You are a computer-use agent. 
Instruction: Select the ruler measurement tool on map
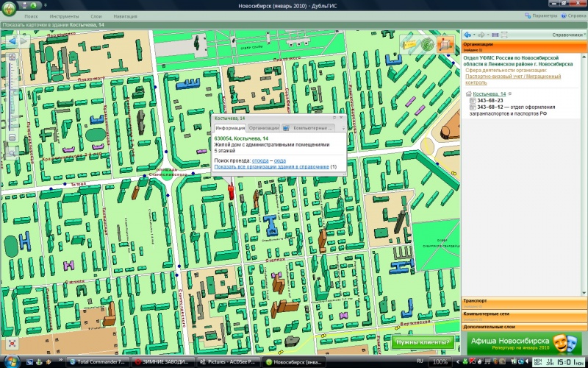point(409,46)
